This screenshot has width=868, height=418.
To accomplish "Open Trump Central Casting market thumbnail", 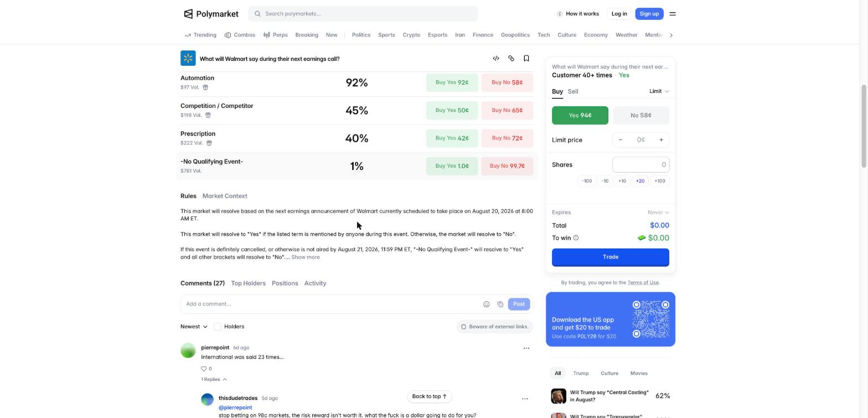I will [559, 396].
